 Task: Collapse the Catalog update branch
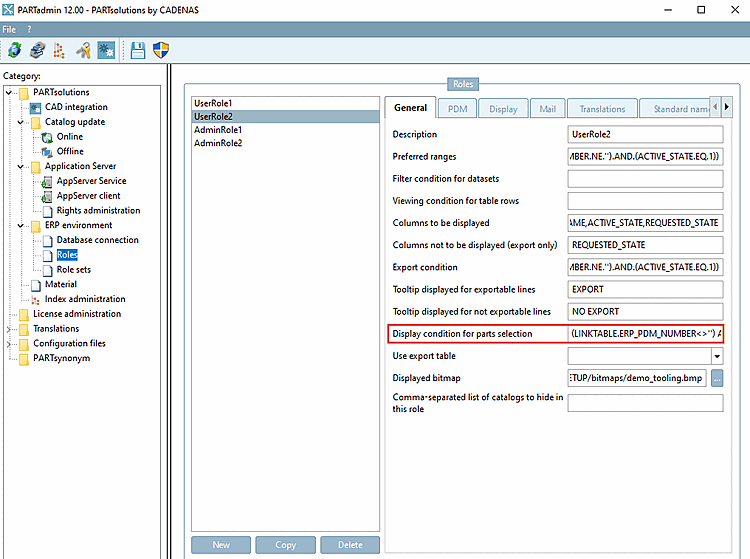click(21, 122)
